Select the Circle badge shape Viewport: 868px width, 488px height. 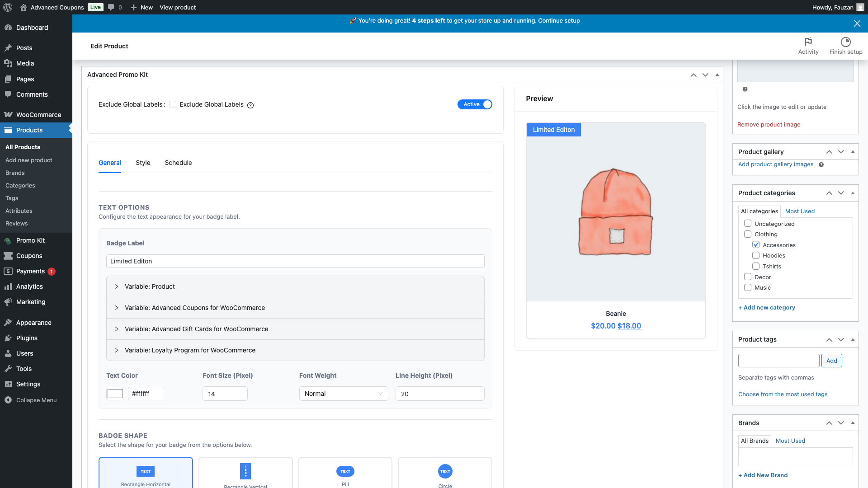tap(445, 473)
